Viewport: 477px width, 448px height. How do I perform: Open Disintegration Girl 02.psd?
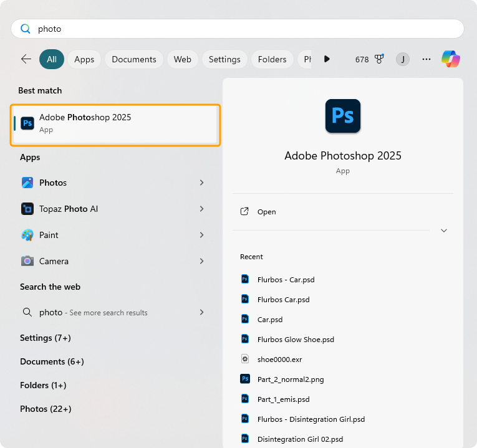coord(300,439)
